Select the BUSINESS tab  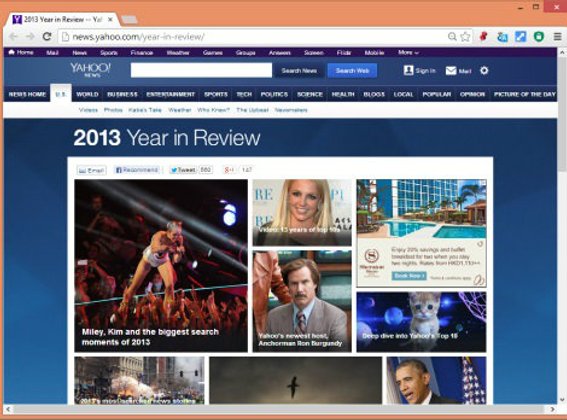point(122,94)
